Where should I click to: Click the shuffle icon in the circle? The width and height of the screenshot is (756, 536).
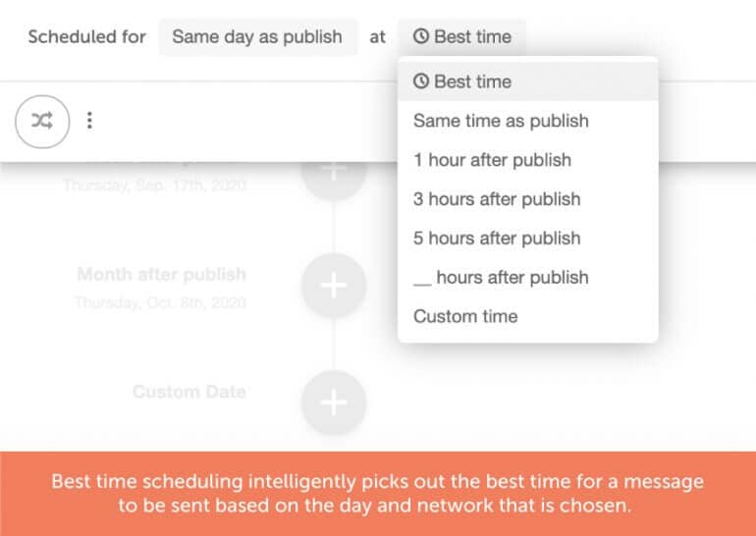(42, 121)
